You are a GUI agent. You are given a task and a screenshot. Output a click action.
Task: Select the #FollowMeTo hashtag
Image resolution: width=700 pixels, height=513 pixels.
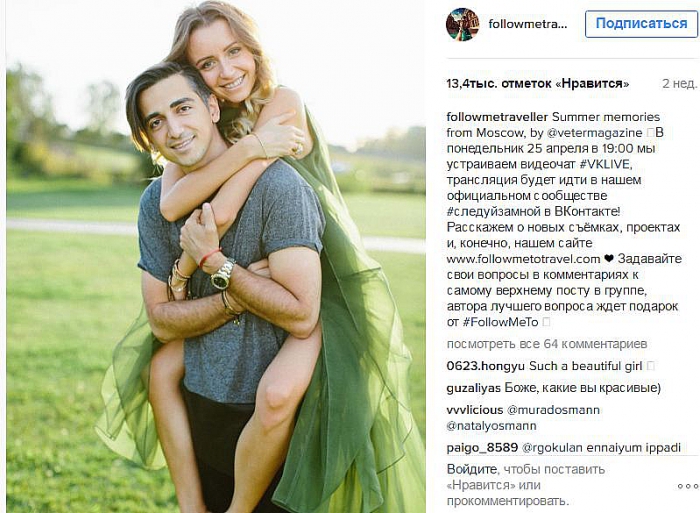click(x=500, y=322)
